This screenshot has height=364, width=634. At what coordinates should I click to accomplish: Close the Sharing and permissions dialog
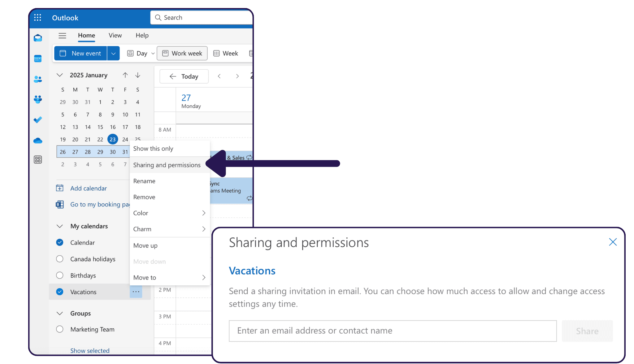click(613, 242)
